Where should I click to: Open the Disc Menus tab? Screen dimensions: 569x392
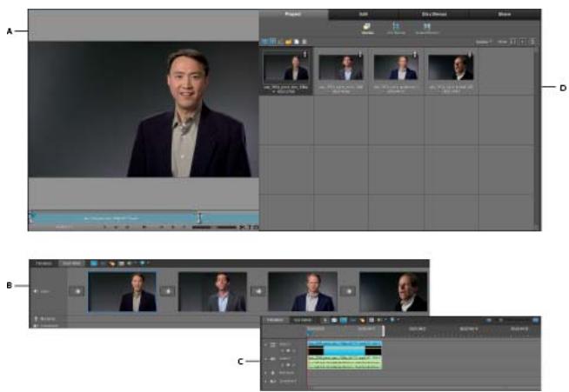(434, 14)
